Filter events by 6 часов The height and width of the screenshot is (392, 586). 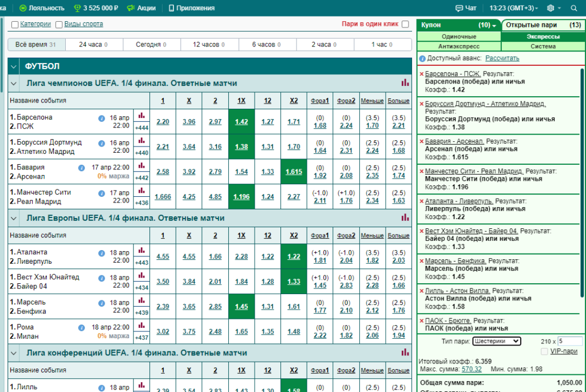[267, 45]
